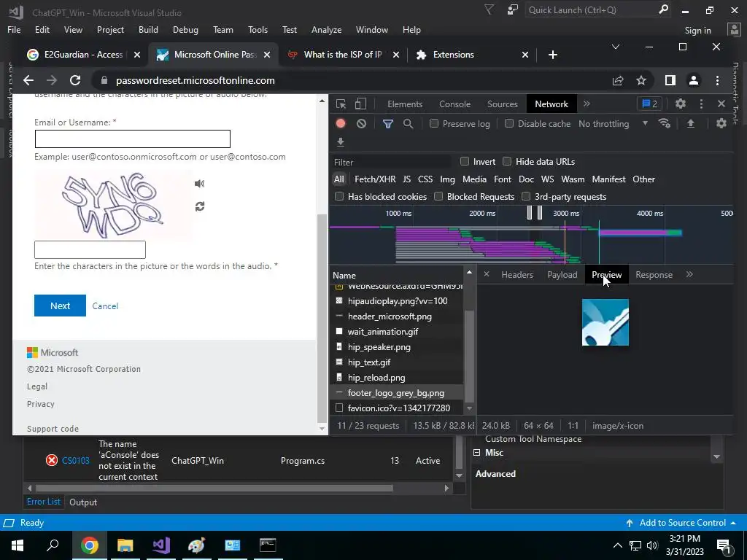This screenshot has width=747, height=560.
Task: Check Blocked Requests checkbox
Action: [438, 196]
